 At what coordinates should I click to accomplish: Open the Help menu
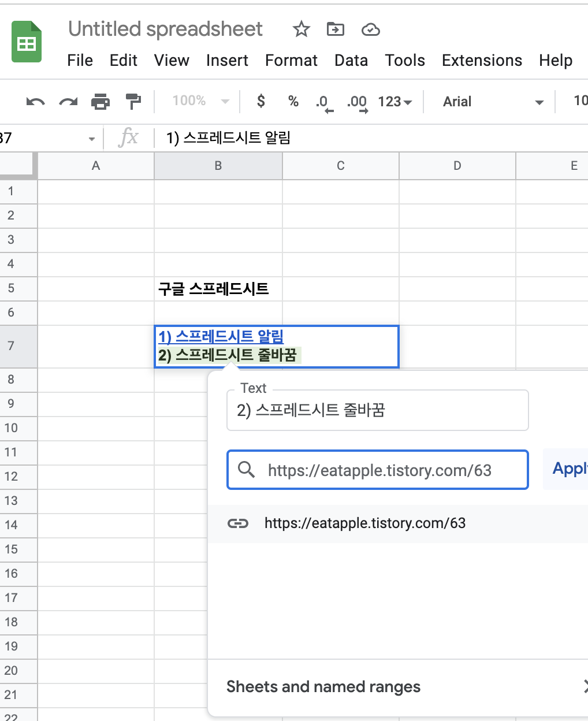pos(556,61)
